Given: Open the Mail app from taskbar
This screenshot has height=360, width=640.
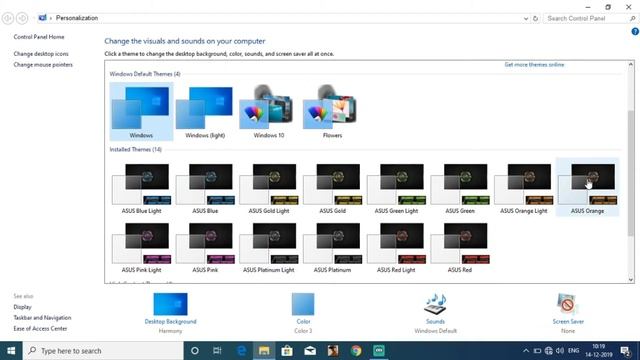Looking at the screenshot, I should coord(310,351).
